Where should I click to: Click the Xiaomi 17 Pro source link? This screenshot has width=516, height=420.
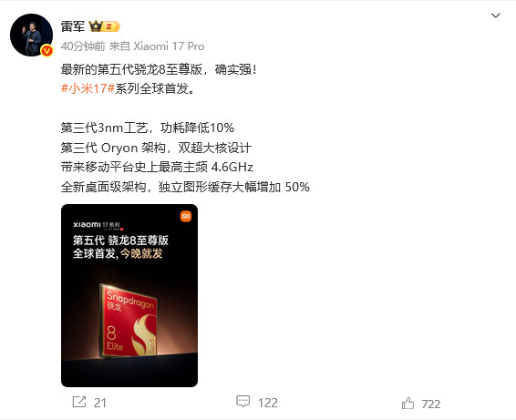(169, 46)
